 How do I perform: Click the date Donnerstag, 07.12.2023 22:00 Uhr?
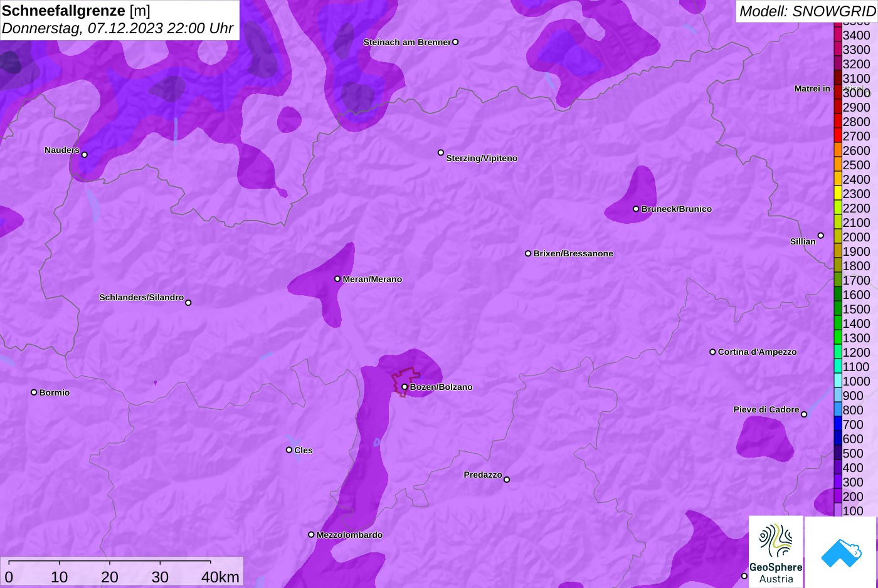118,28
